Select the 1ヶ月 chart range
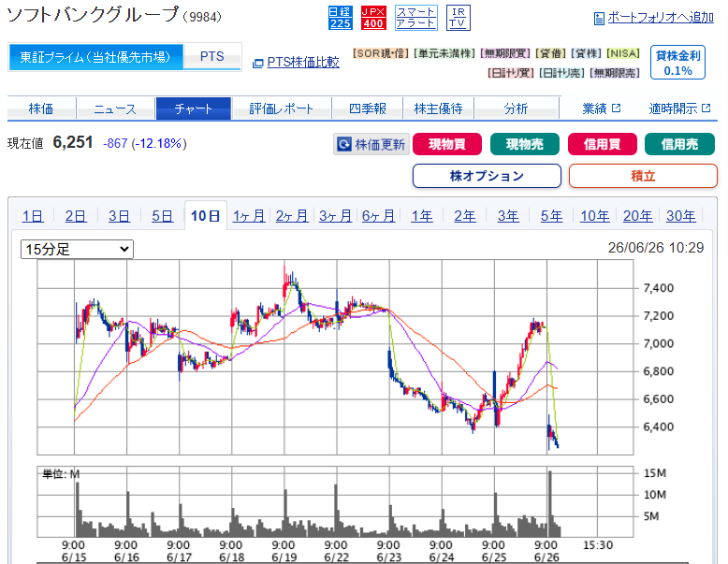 click(x=248, y=216)
